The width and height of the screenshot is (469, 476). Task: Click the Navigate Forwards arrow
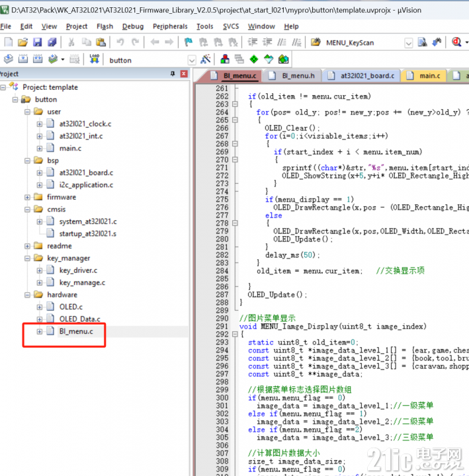169,42
